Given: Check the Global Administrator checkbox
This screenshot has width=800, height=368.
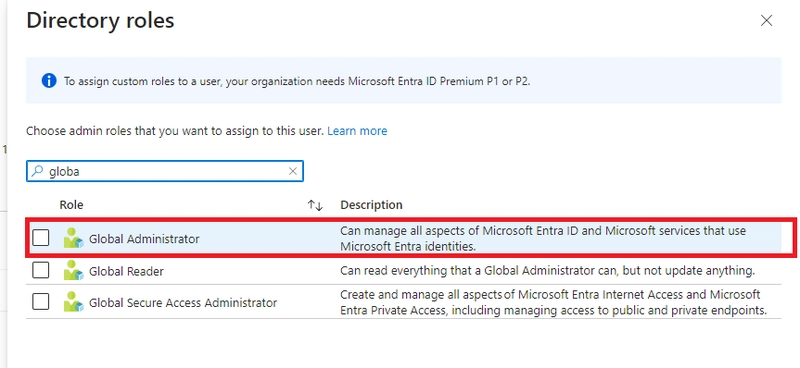Looking at the screenshot, I should (41, 238).
